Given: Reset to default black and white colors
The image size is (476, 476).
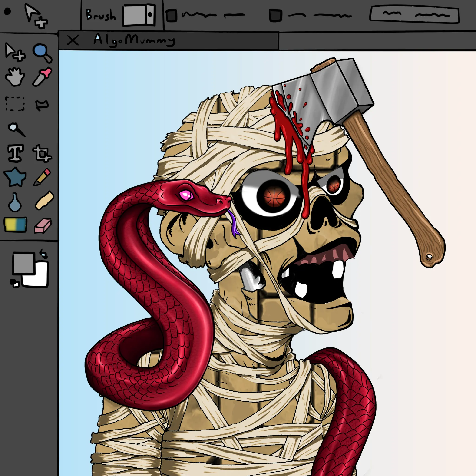Looking at the screenshot, I should pyautogui.click(x=14, y=283).
